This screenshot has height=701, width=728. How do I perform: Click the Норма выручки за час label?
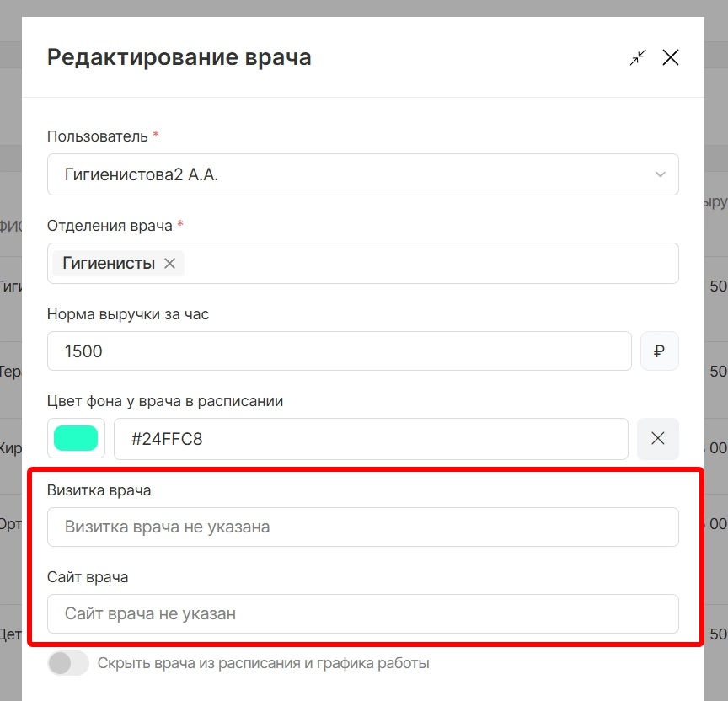(128, 314)
